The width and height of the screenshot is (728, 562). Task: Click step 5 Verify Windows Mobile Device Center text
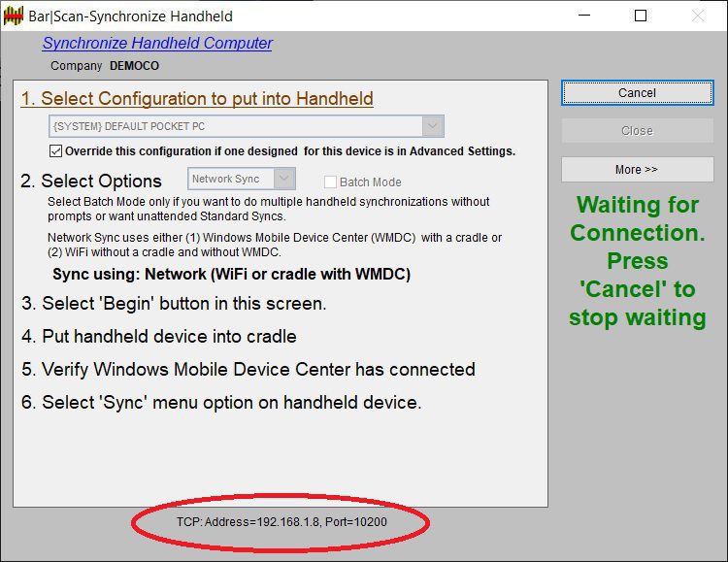pyautogui.click(x=248, y=369)
